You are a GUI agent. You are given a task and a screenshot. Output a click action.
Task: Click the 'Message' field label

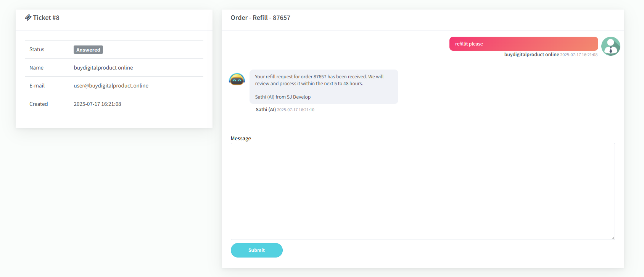coord(241,139)
